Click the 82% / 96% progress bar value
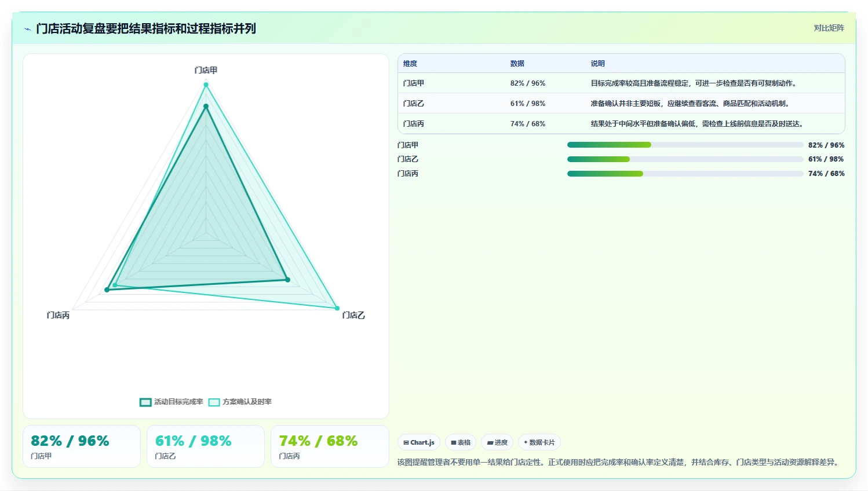The width and height of the screenshot is (868, 491). (826, 145)
